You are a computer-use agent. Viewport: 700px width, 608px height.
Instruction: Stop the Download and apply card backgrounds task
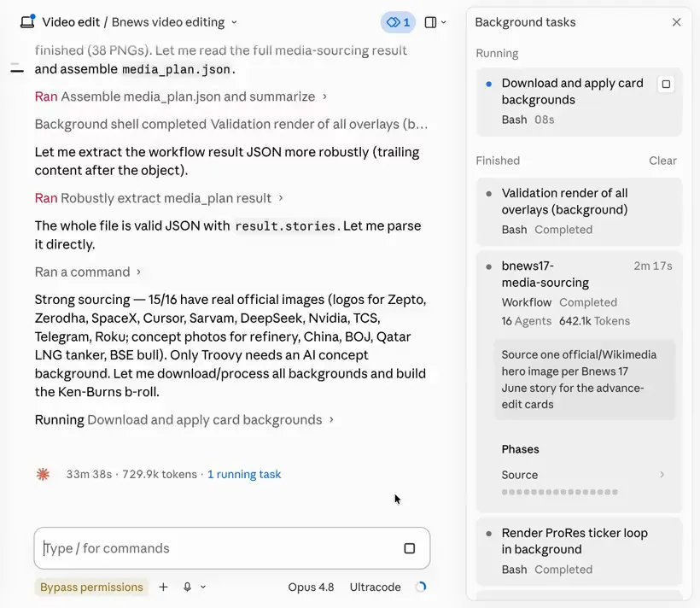coord(666,84)
